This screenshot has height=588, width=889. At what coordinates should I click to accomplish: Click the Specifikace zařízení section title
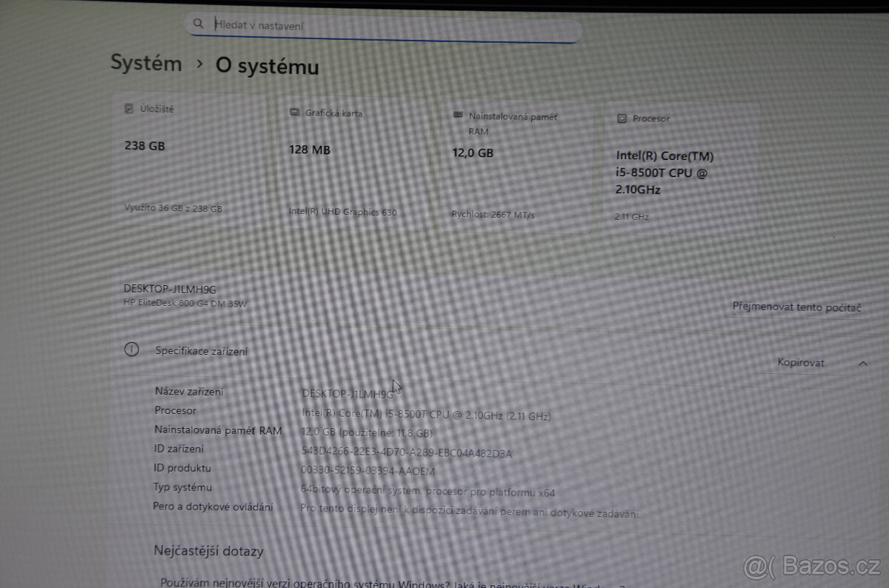click(x=202, y=351)
